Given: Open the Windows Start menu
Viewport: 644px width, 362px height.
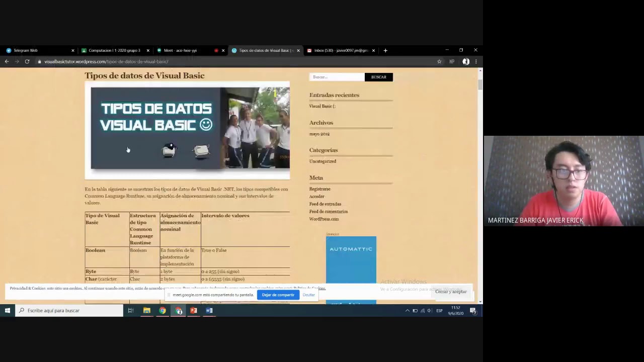Looking at the screenshot, I should pyautogui.click(x=8, y=310).
